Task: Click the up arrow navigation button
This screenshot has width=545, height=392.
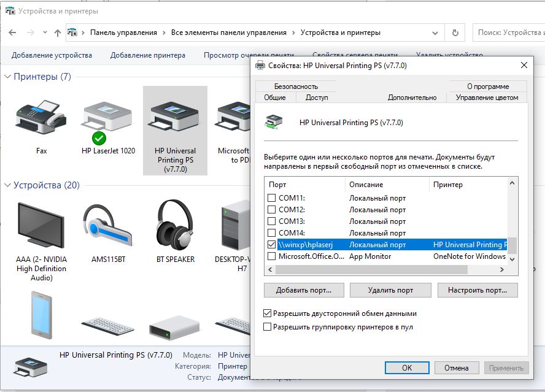Action: tap(58, 33)
